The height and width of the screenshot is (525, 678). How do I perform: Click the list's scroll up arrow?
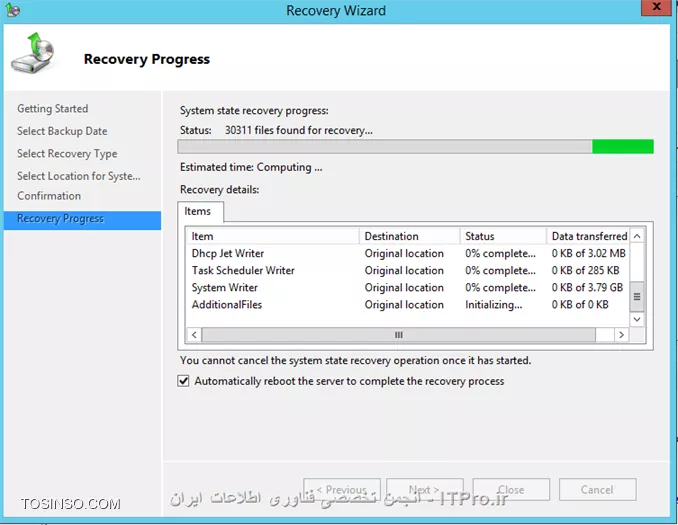click(637, 236)
